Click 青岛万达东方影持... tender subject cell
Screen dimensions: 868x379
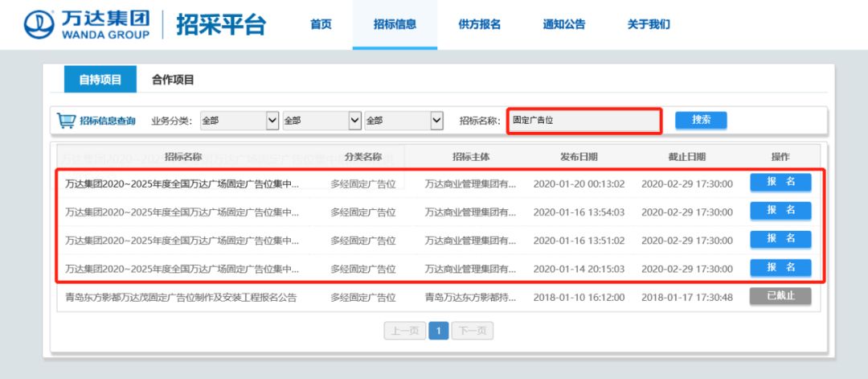point(470,298)
